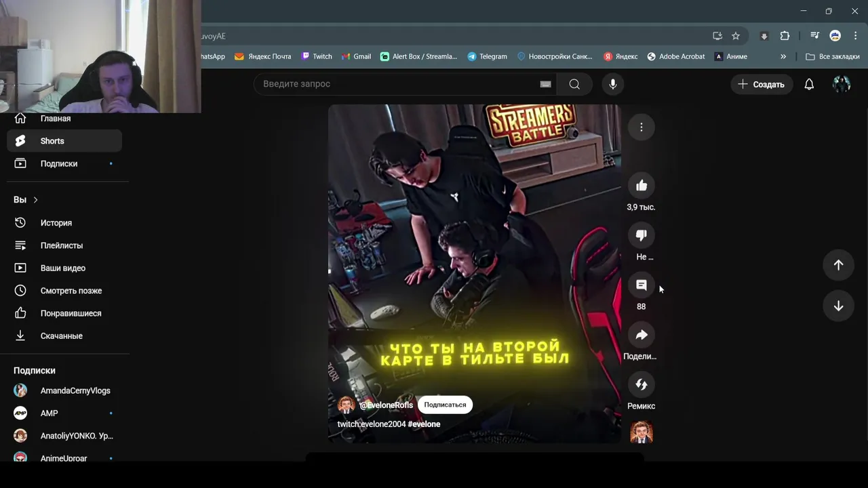Open the sound source thumbnail
868x488 pixels.
[642, 432]
